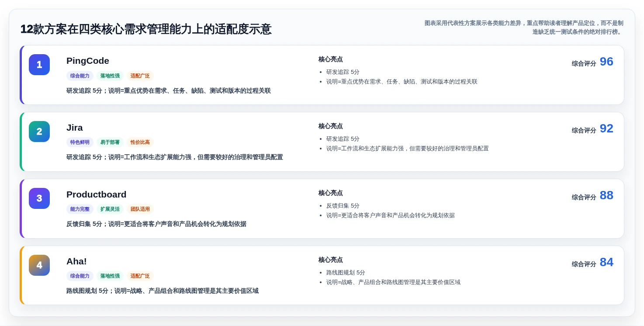Click Jira's 特色鲜明 tag

click(80, 142)
